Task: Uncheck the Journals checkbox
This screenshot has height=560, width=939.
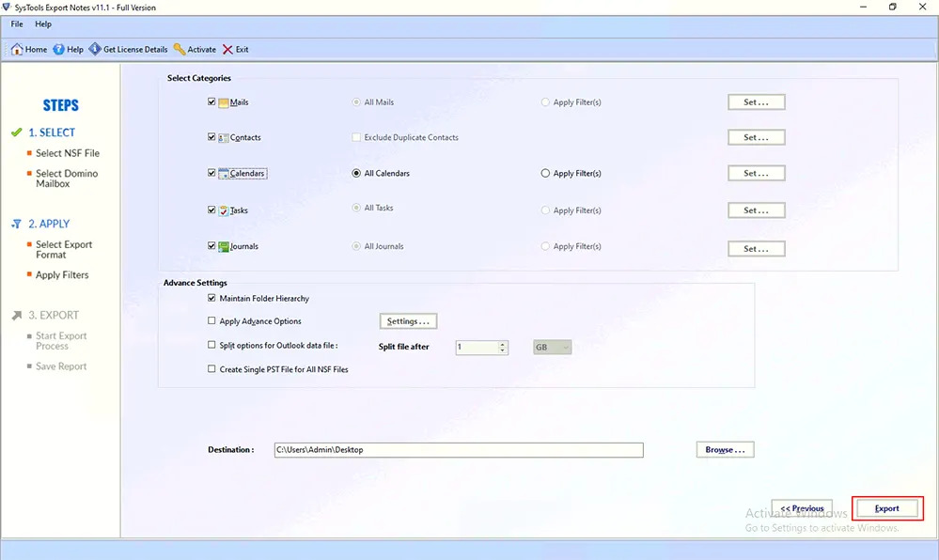Action: click(x=211, y=245)
